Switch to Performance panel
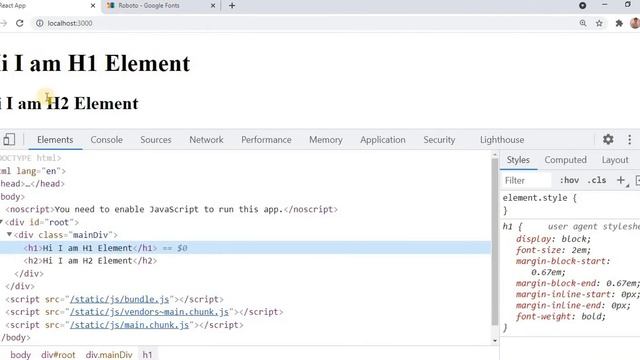640x360 pixels. click(266, 140)
